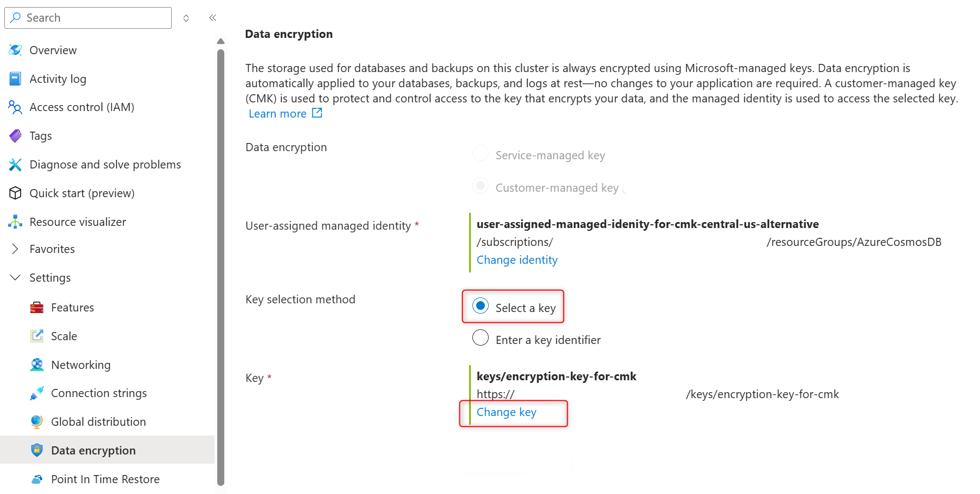The width and height of the screenshot is (980, 494).
Task: Click the Tags icon
Action: click(x=15, y=136)
